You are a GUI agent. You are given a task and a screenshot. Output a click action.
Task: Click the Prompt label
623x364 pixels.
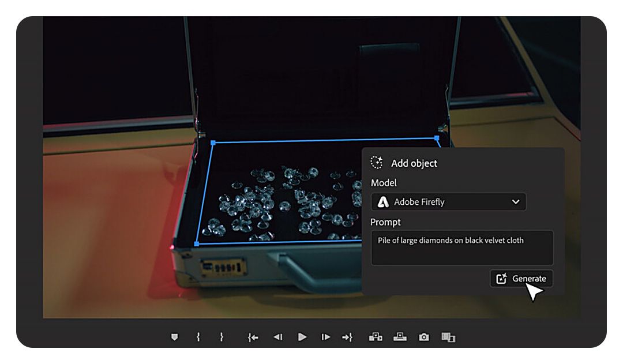(385, 222)
